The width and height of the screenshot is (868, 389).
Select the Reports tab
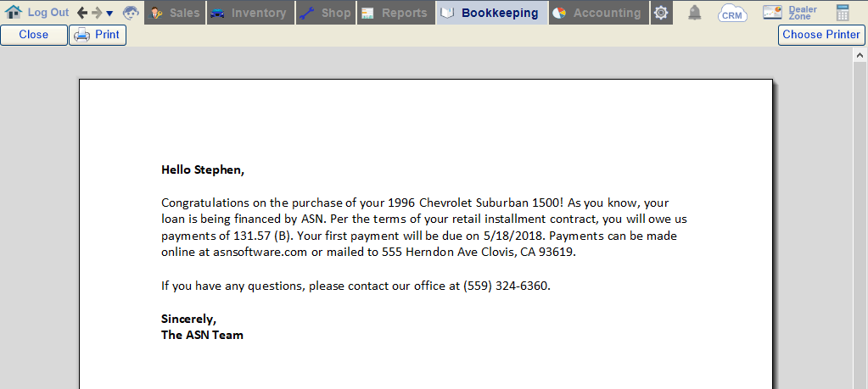[395, 13]
